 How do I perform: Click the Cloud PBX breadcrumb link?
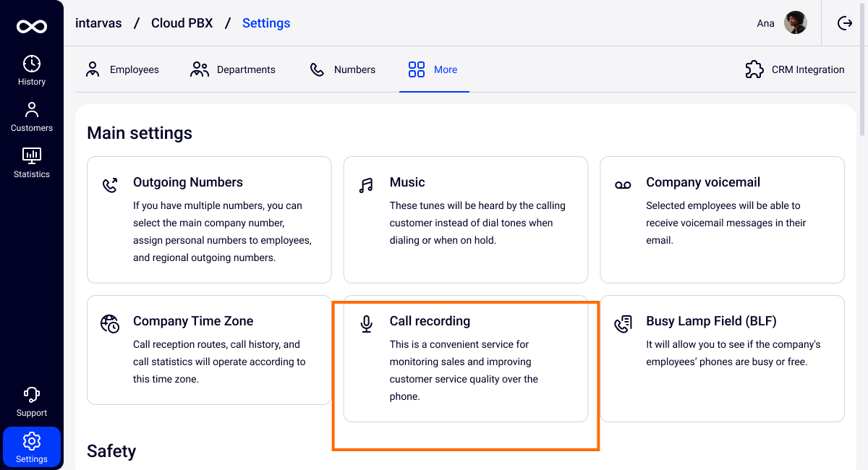(182, 23)
